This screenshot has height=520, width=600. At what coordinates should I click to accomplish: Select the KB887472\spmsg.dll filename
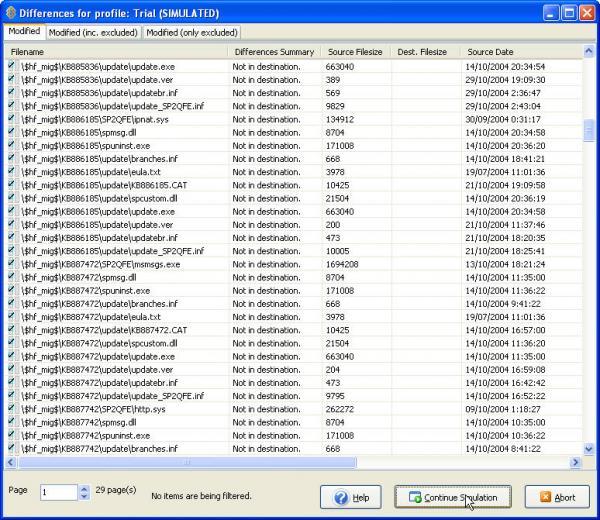79,277
